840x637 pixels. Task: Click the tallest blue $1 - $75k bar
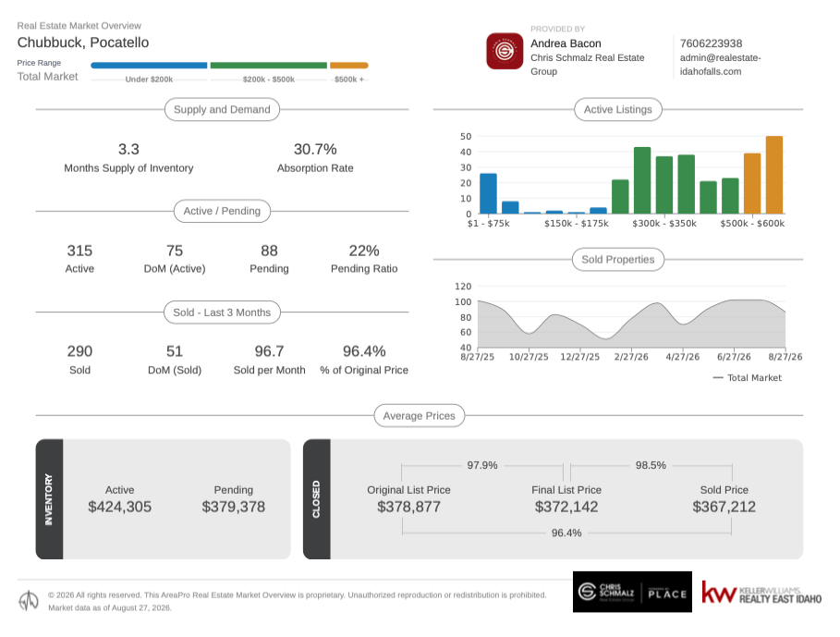coord(488,193)
